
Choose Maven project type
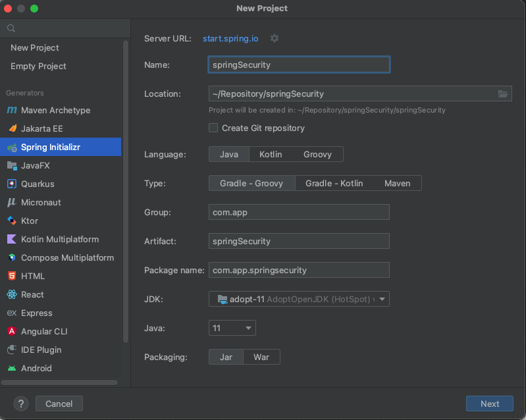pos(398,183)
